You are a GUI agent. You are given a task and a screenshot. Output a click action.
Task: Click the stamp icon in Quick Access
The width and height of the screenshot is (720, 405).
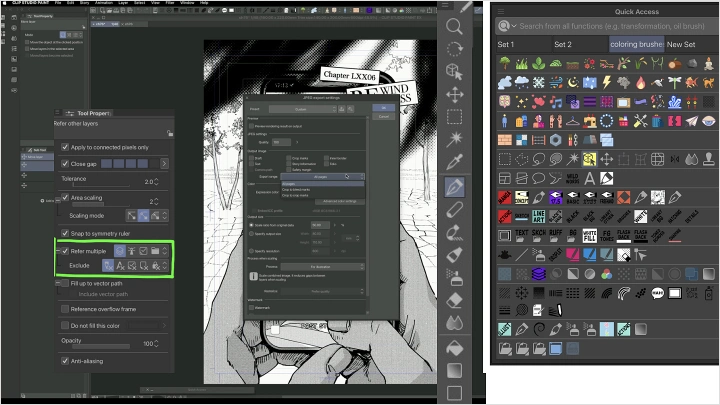(x=709, y=159)
